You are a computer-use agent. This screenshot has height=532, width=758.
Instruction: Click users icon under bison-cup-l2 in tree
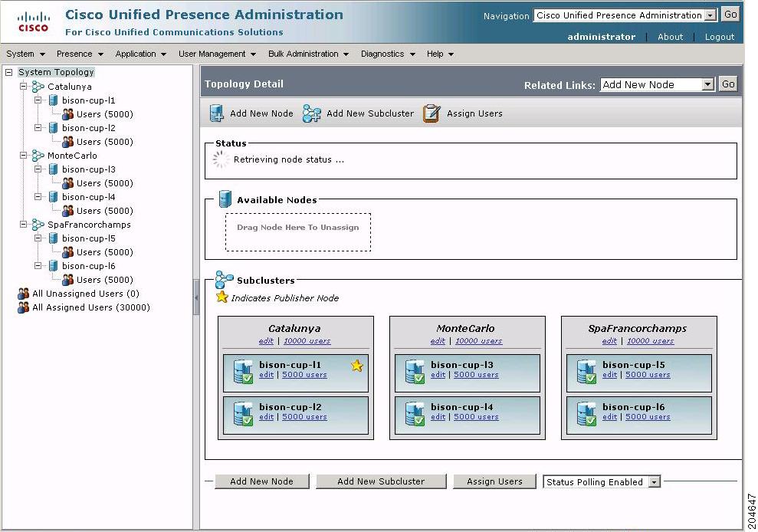coord(68,142)
